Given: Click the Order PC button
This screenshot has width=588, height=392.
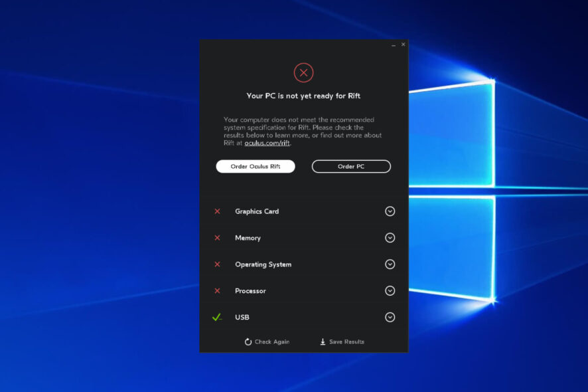Looking at the screenshot, I should (351, 166).
